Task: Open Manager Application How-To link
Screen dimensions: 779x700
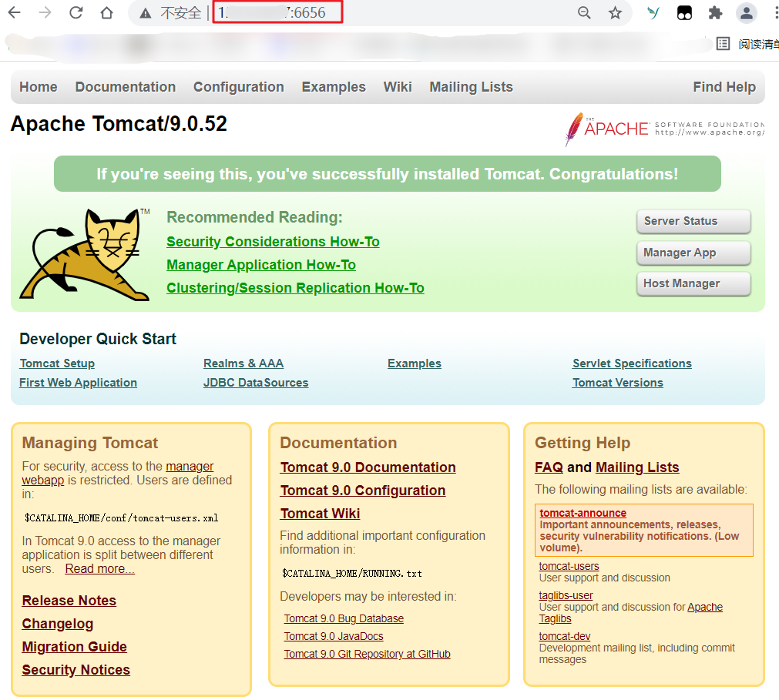Action: pyautogui.click(x=261, y=265)
